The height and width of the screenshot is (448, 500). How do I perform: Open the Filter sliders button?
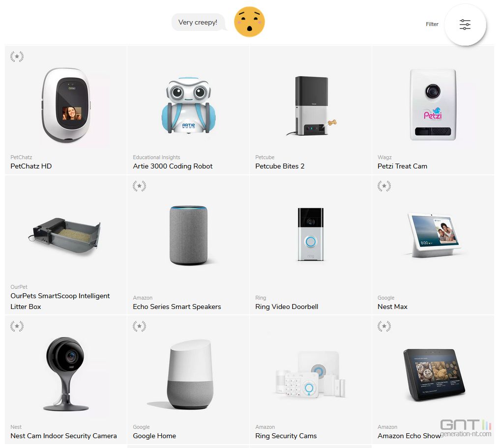(465, 25)
